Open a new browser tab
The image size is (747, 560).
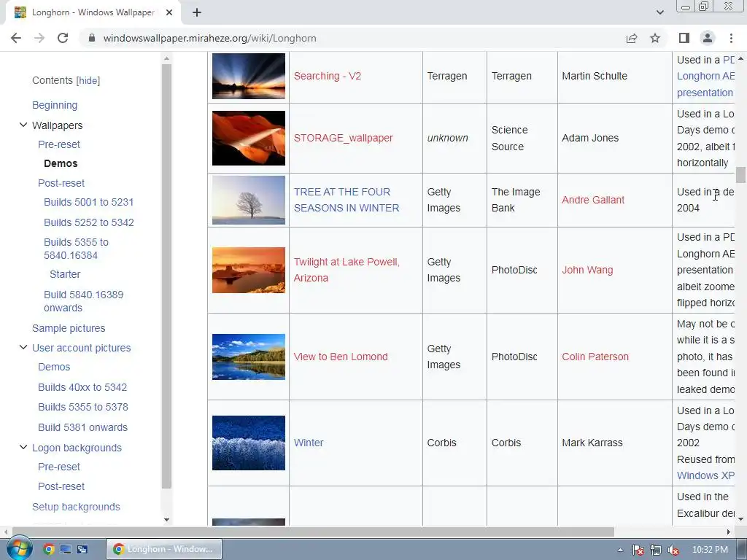[x=197, y=12]
